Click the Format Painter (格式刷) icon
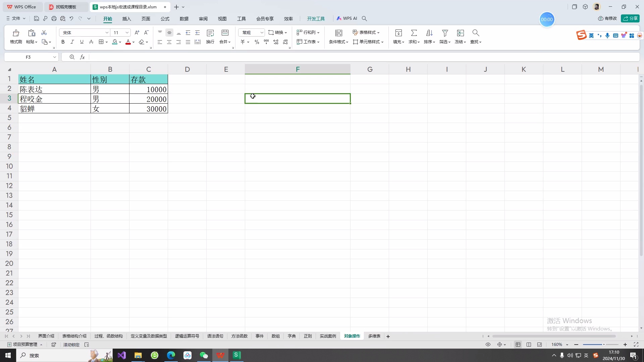 [x=16, y=33]
